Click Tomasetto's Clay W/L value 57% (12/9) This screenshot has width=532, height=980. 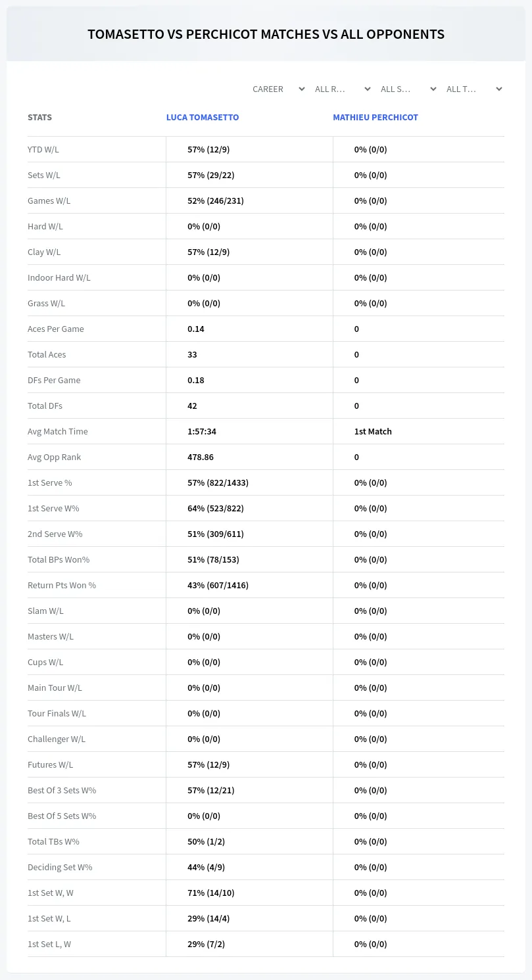click(x=208, y=252)
